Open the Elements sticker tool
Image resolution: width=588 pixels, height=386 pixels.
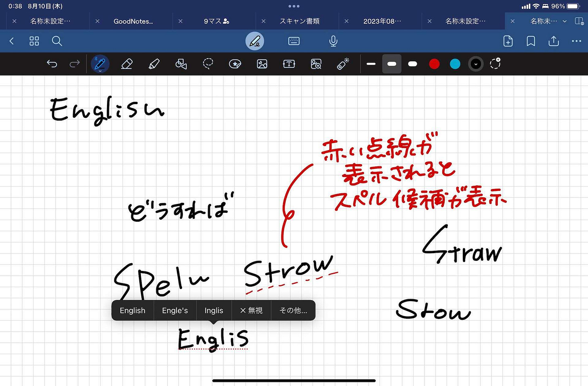(x=235, y=63)
